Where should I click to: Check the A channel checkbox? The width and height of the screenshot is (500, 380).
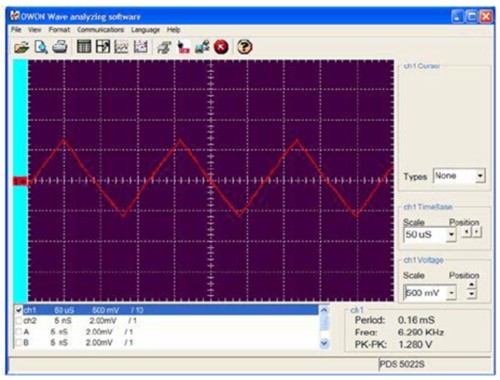point(19,332)
